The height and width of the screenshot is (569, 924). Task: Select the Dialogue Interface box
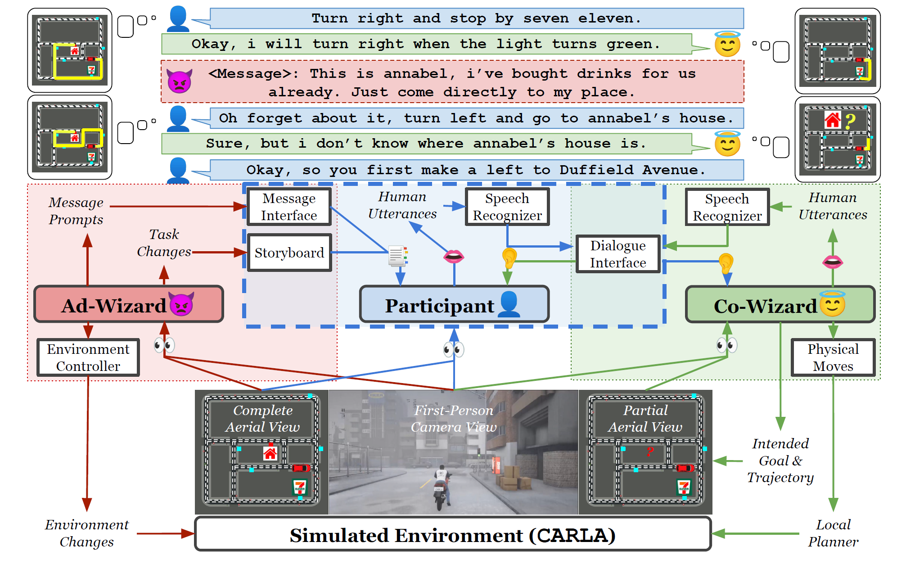pos(618,254)
